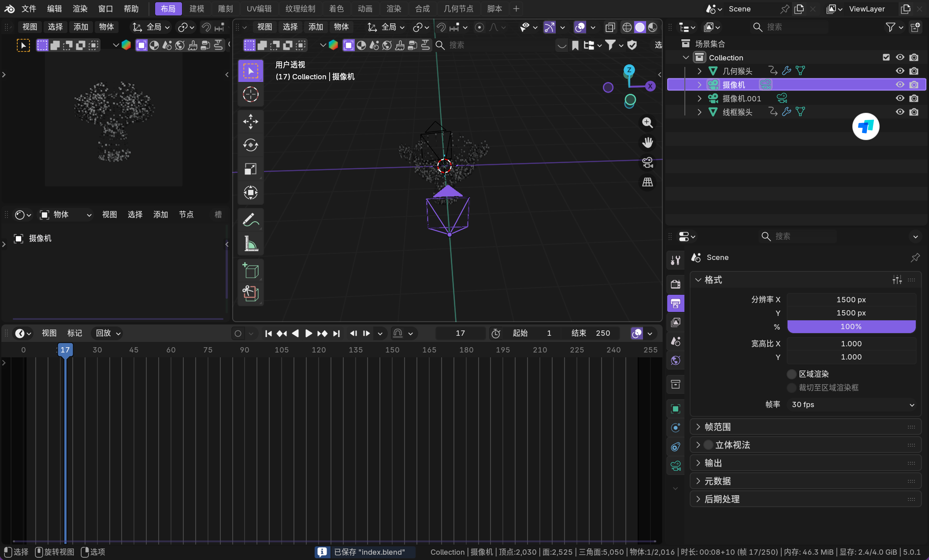Select the 3D Cursor tool

click(x=250, y=94)
